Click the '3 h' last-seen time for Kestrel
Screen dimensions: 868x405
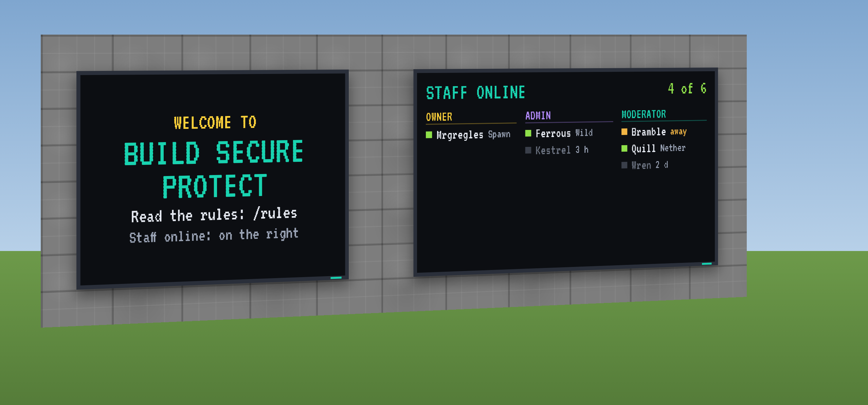click(x=582, y=150)
